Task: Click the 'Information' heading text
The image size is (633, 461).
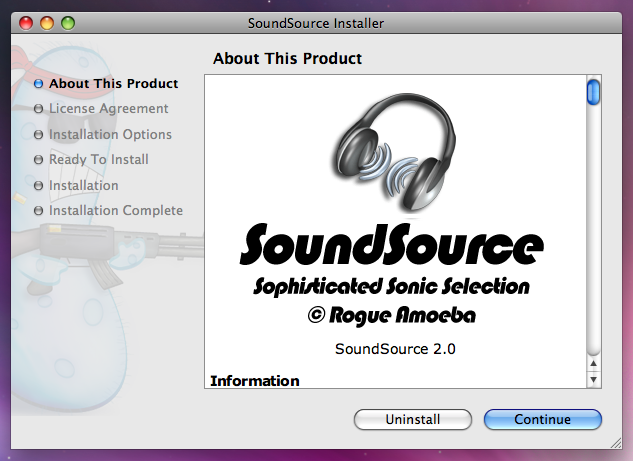Action: [x=255, y=381]
